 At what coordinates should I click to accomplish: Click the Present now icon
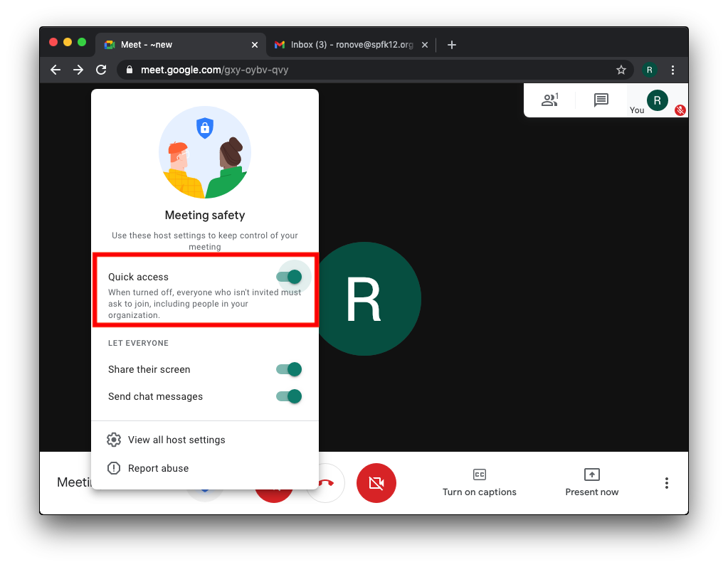coord(591,475)
